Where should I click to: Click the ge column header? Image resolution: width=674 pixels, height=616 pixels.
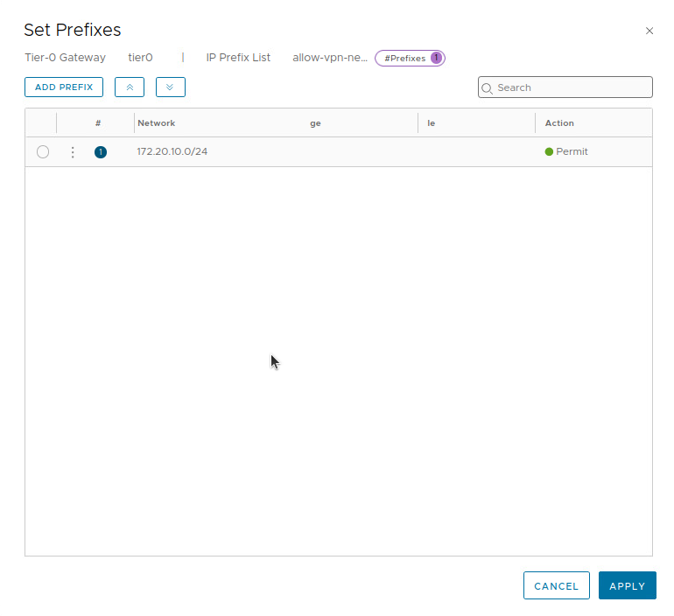(315, 123)
